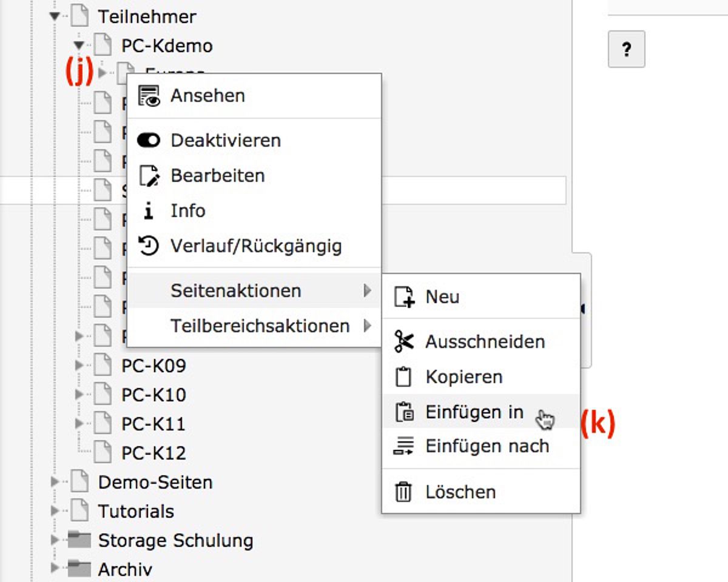Open the Tutorials page in tree
The image size is (728, 582).
click(136, 511)
